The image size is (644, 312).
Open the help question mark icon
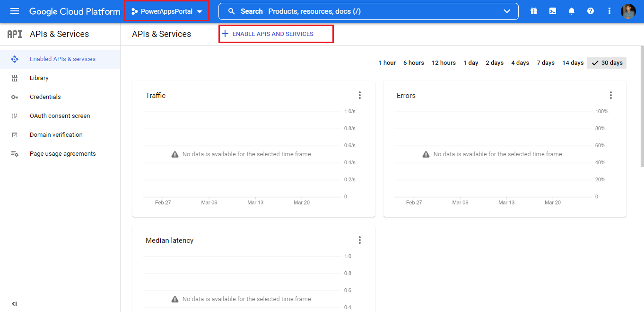pos(591,11)
